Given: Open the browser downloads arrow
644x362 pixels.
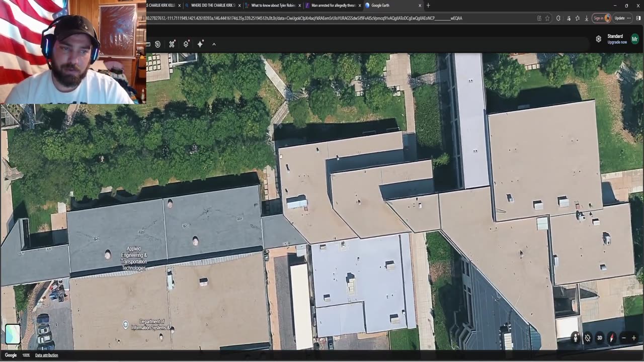Looking at the screenshot, I should (x=587, y=18).
